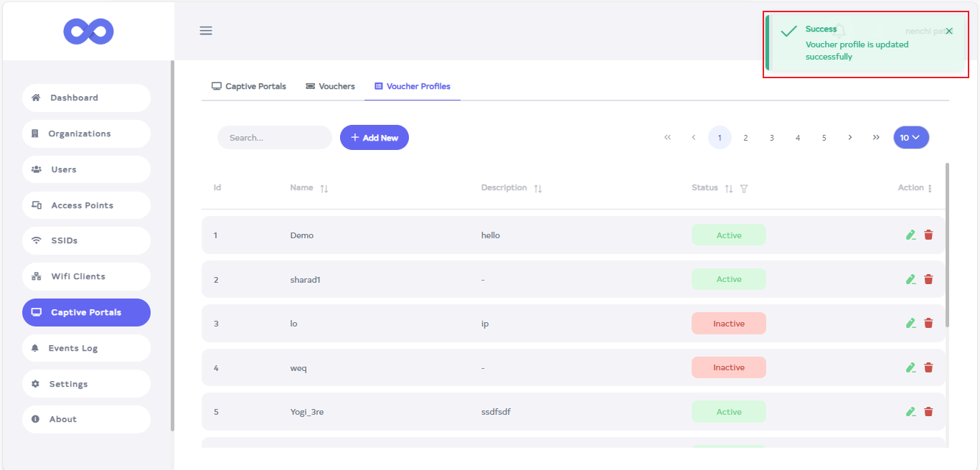Click the Search input field

(274, 138)
